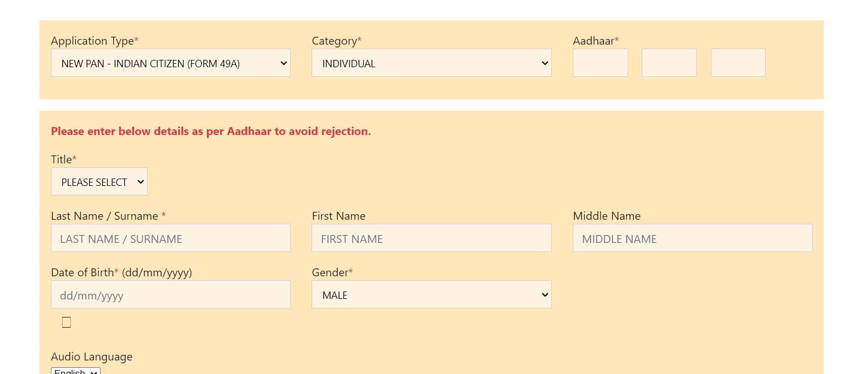Click the Title label text
Screen dimensions: 868x374
[62, 160]
